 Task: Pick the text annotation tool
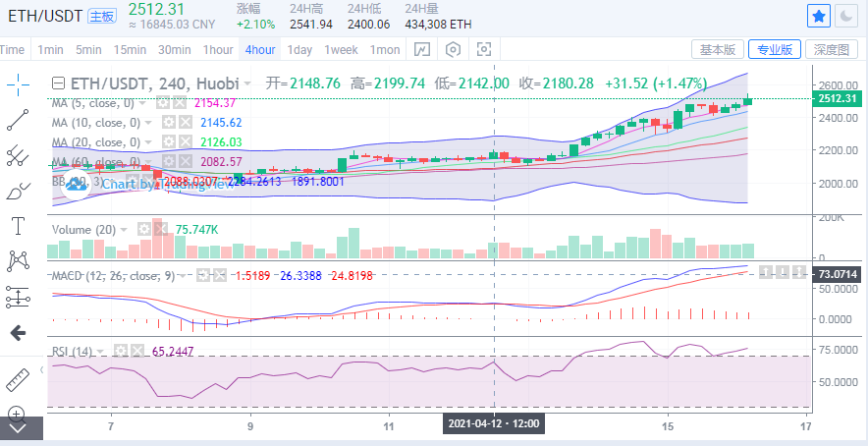tap(18, 225)
